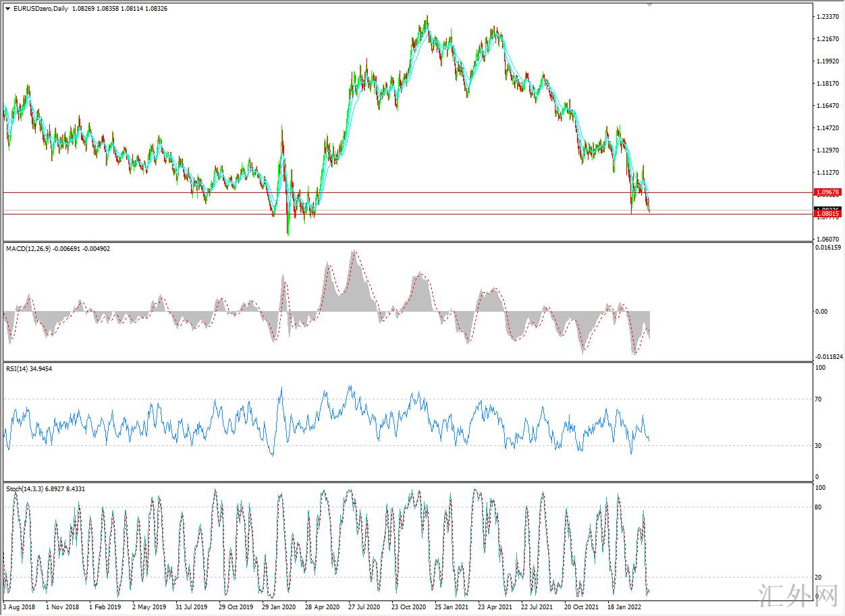Viewport: 845px width, 616px height.
Task: Click the 0.016159 MACD scale value
Action: pos(829,248)
